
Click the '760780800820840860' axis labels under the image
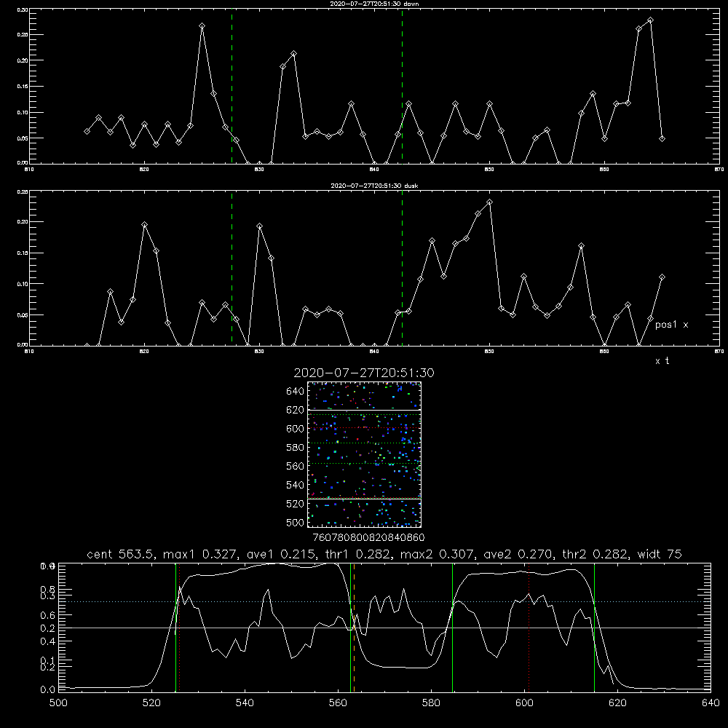tap(368, 538)
